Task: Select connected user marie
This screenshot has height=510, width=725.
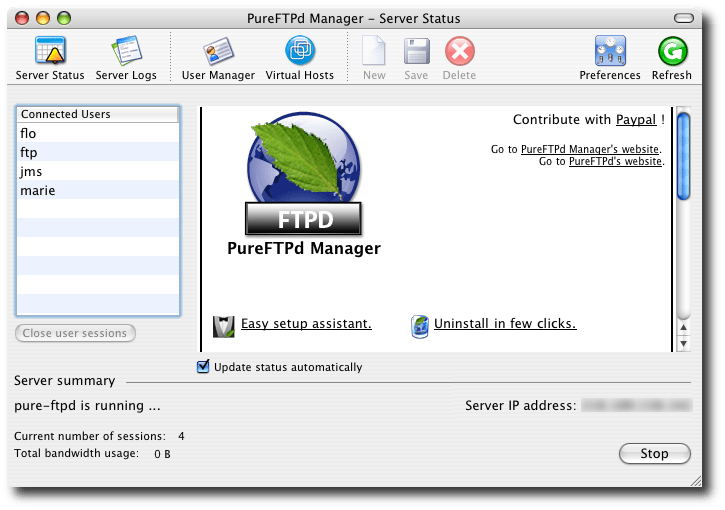Action: pyautogui.click(x=98, y=190)
